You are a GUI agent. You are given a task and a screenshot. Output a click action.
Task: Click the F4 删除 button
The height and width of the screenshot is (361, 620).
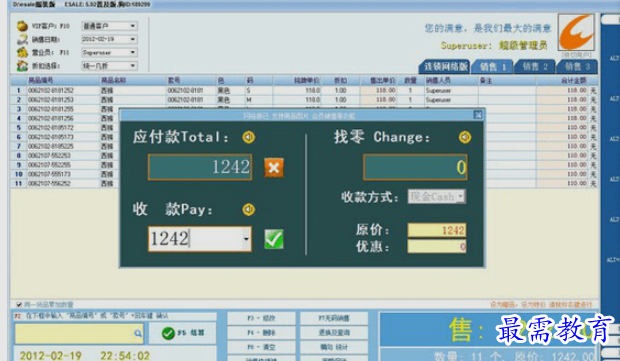[261, 333]
